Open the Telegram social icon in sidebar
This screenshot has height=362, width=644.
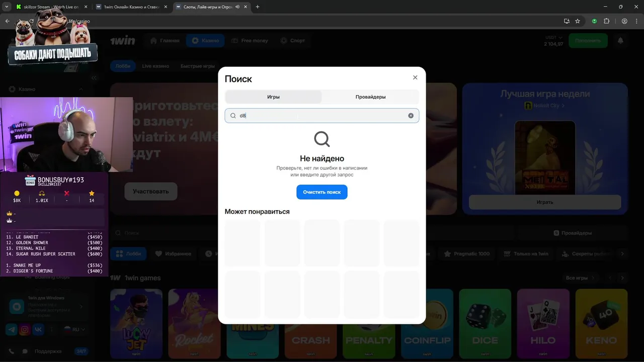click(x=11, y=330)
